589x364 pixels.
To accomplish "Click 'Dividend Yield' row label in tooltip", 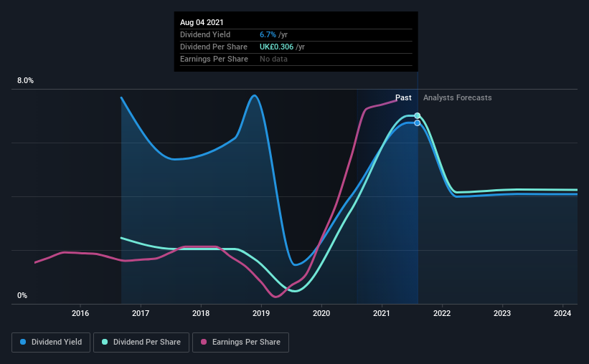I will [x=205, y=35].
